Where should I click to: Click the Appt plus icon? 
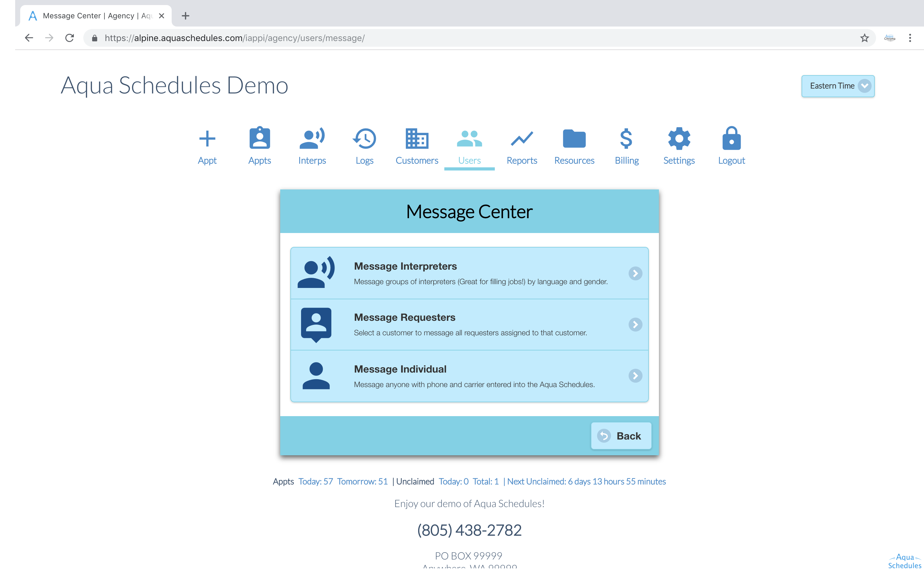coord(207,139)
